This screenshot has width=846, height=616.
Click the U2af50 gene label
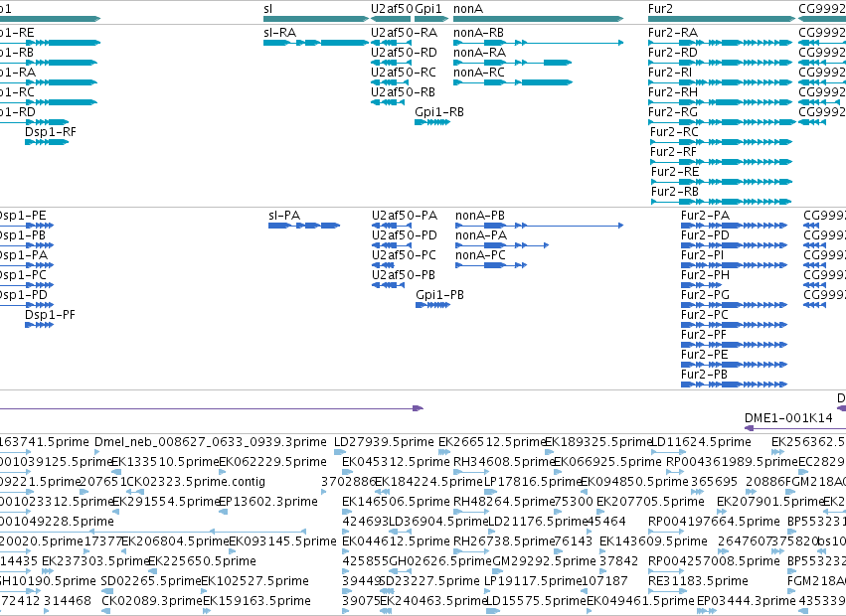pyautogui.click(x=392, y=9)
